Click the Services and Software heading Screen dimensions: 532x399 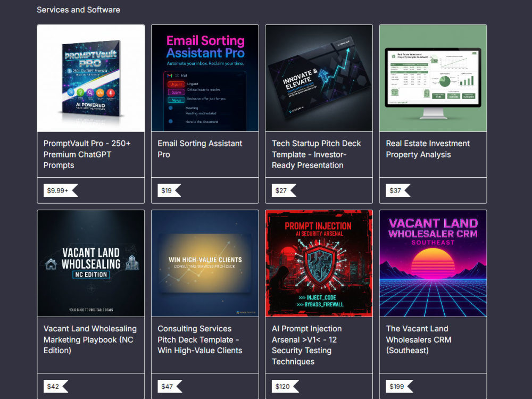pos(78,10)
